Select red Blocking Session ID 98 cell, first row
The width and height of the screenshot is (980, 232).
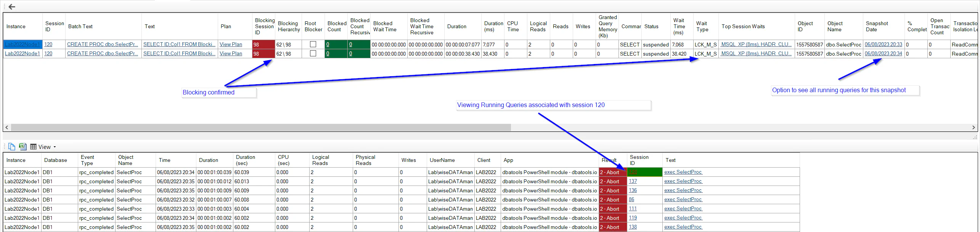click(x=263, y=45)
